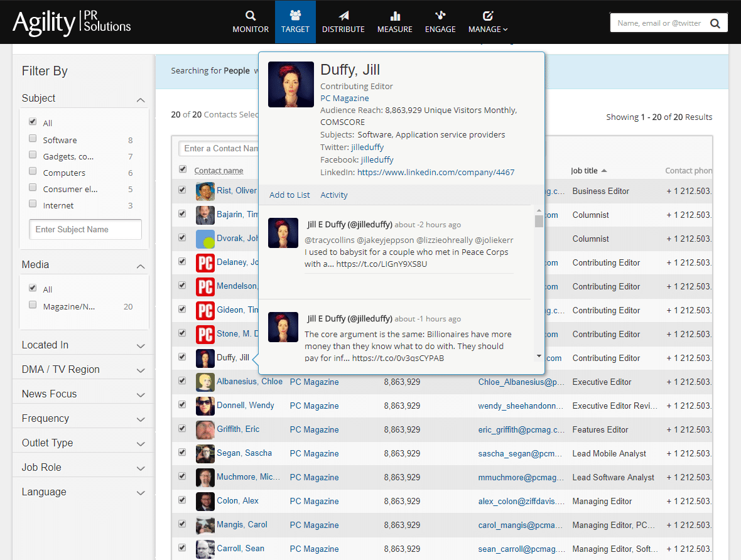Image resolution: width=741 pixels, height=560 pixels.
Task: Check the Gadgets subject filter
Action: (x=33, y=154)
